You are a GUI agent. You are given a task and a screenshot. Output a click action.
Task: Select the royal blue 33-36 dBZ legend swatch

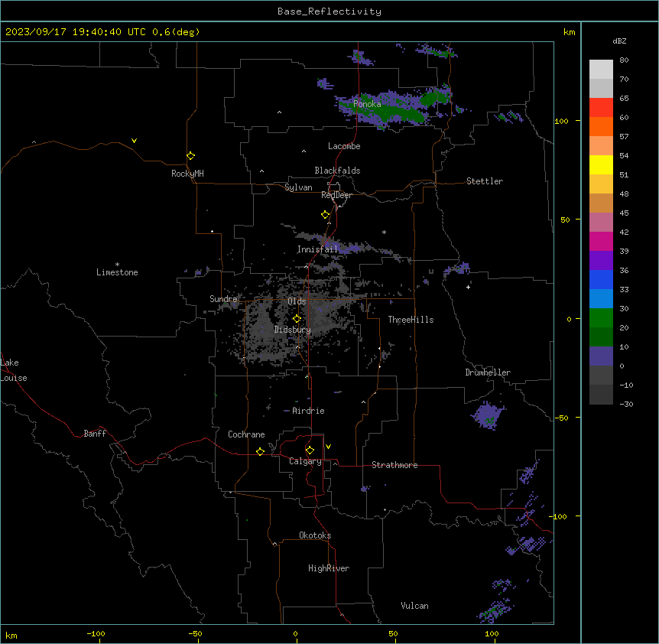coord(601,279)
